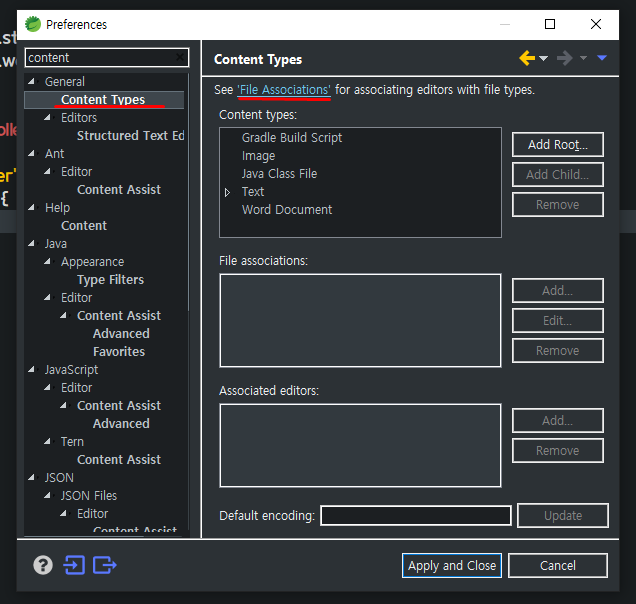Collapse the Ant tree node
This screenshot has width=636, height=604.
32,153
